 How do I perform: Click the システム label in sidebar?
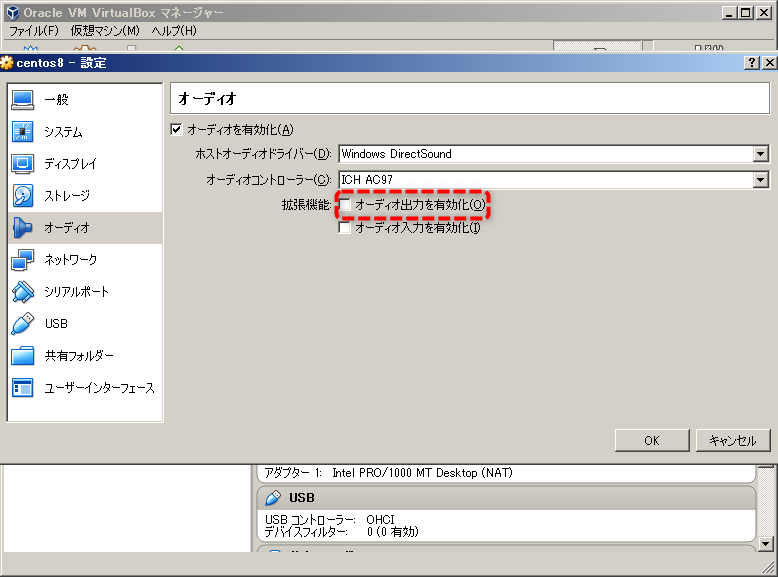[64, 132]
